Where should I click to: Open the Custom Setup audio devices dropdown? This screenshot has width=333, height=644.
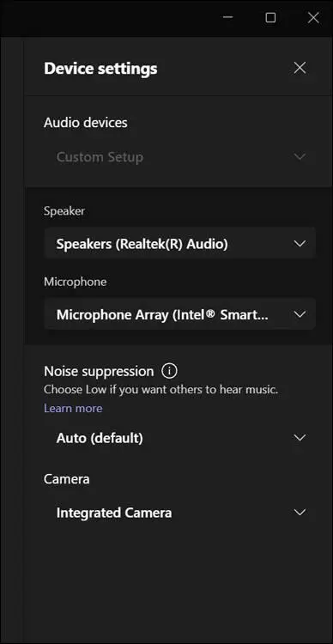click(x=180, y=157)
